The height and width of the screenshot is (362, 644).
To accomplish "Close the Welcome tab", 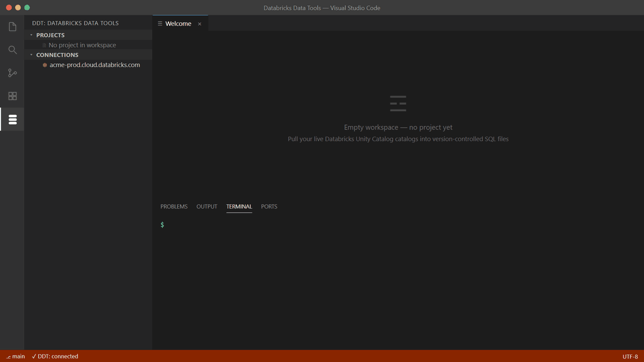I will point(200,24).
